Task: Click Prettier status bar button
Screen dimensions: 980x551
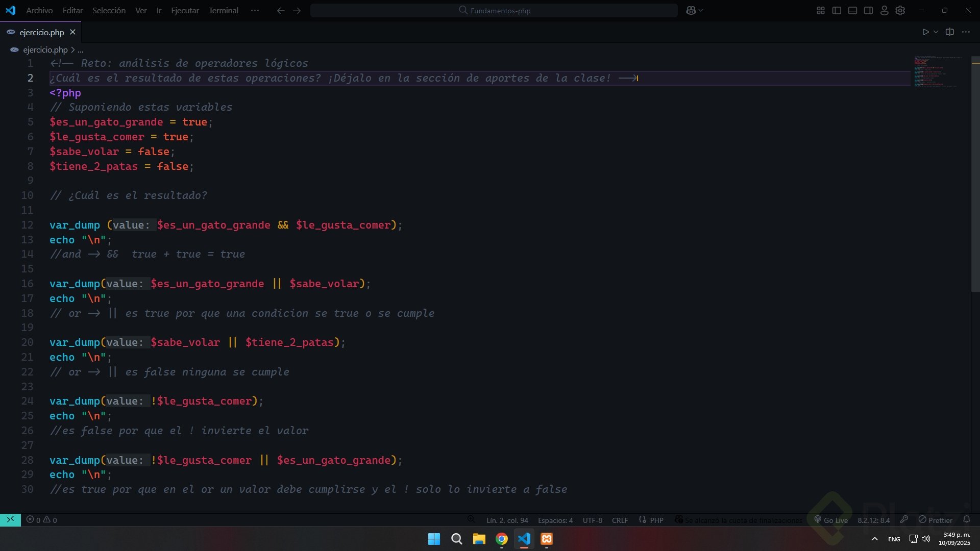Action: 936,520
